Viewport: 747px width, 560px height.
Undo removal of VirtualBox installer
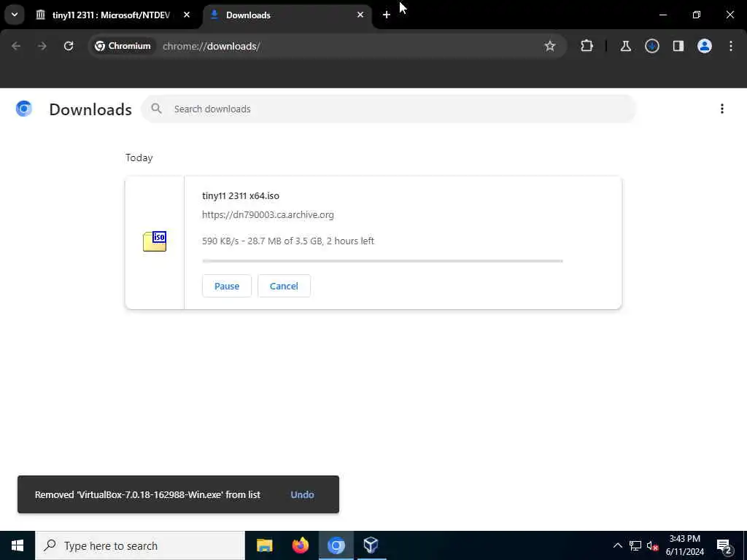[x=302, y=495]
